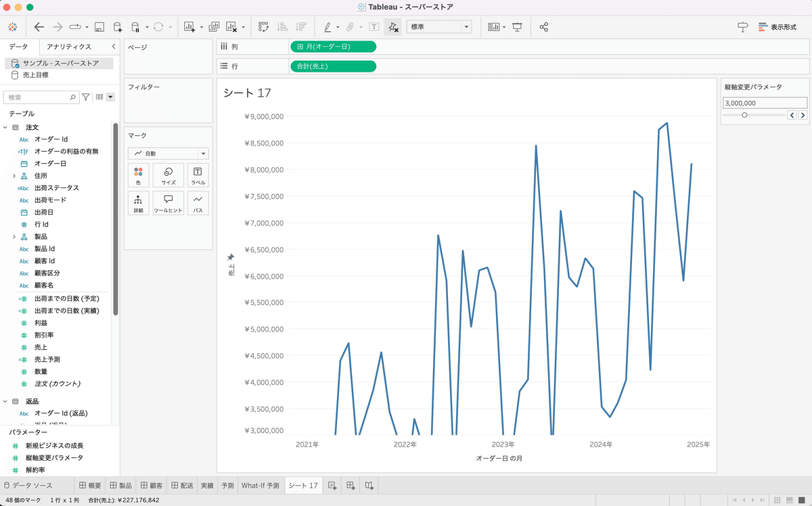Image resolution: width=812 pixels, height=506 pixels.
Task: Share workbook icon in toolbar
Action: tap(544, 27)
